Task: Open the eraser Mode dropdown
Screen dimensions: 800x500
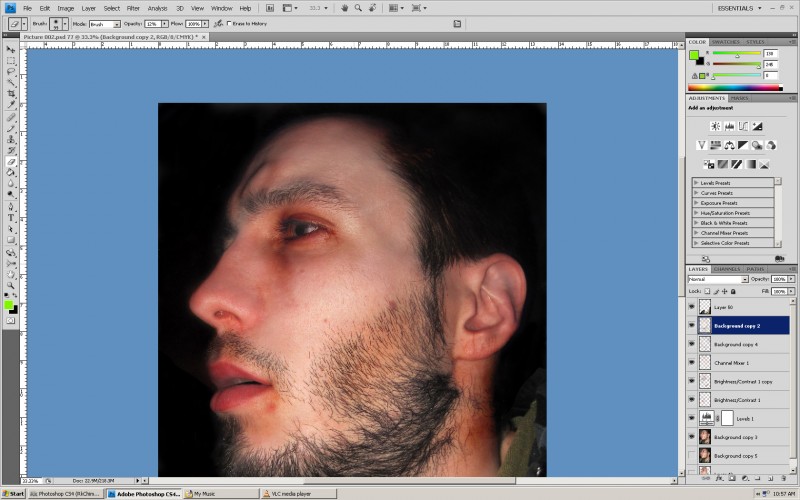Action: pos(105,24)
